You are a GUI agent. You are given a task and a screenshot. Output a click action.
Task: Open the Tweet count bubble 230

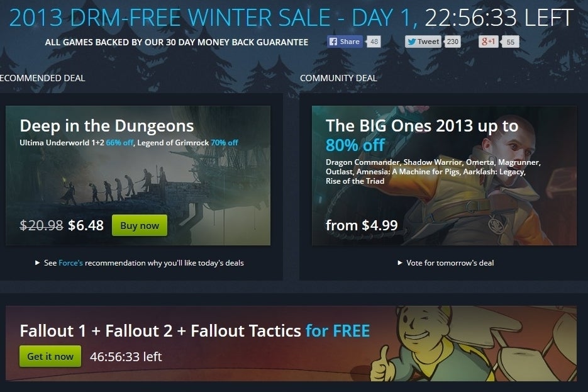[452, 42]
